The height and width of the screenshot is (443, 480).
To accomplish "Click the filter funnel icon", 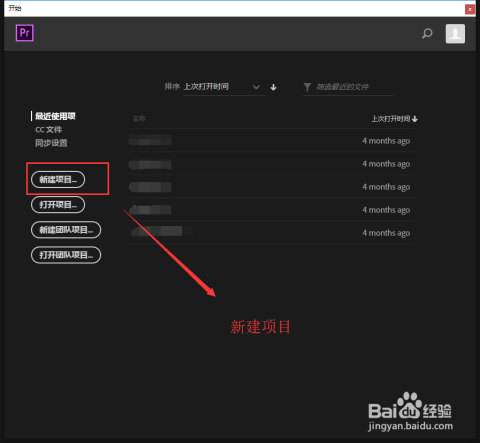I will (307, 87).
